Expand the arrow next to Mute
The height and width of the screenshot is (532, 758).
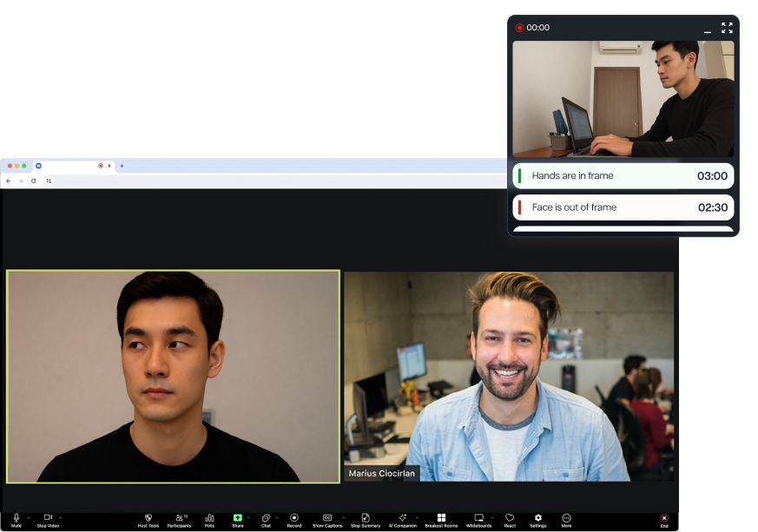29,517
